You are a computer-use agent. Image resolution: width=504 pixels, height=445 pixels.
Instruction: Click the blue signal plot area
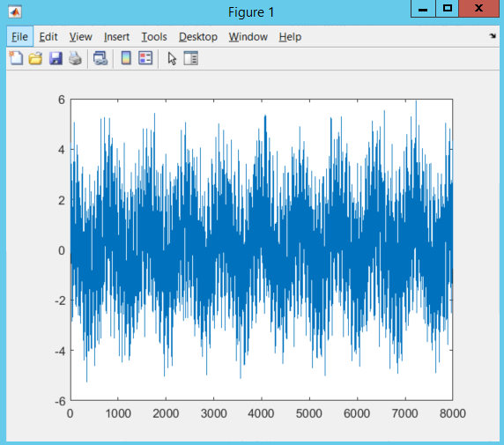coord(262,250)
